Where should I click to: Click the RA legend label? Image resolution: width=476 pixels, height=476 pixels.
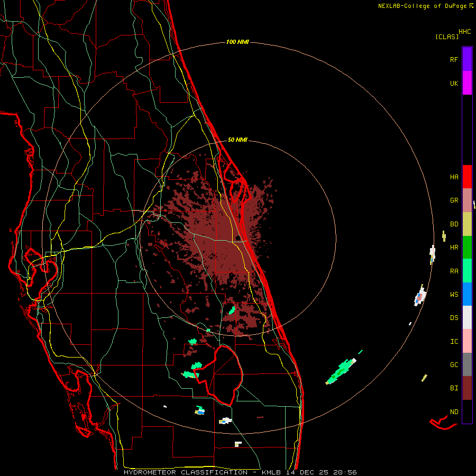pos(454,271)
